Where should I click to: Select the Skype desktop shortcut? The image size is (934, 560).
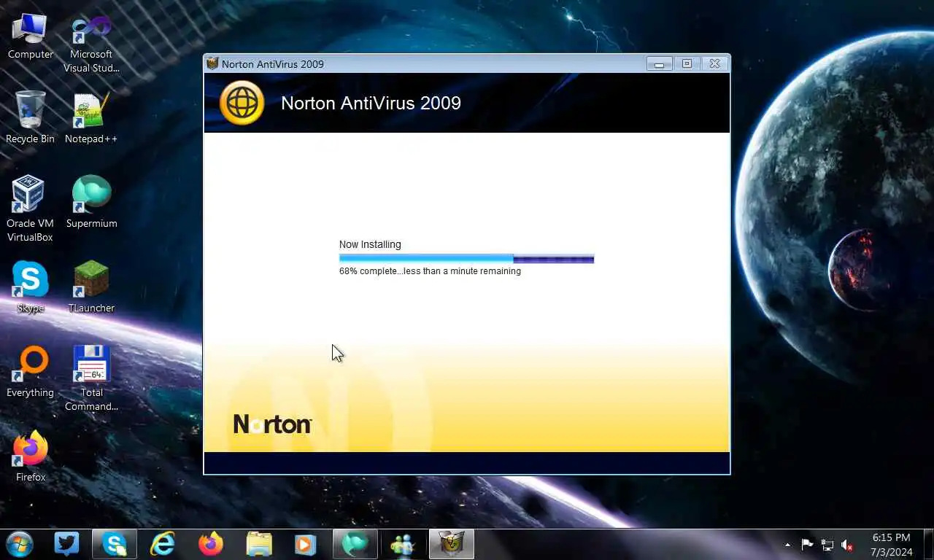point(30,287)
